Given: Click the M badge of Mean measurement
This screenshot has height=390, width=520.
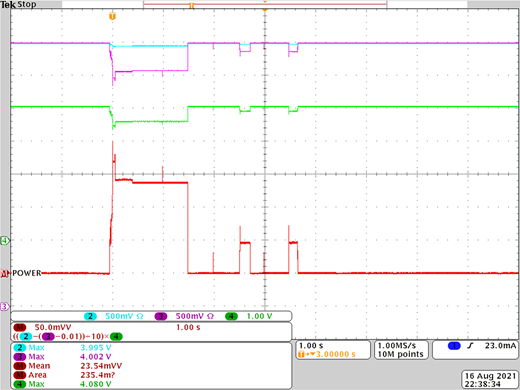Looking at the screenshot, I should 20,366.
